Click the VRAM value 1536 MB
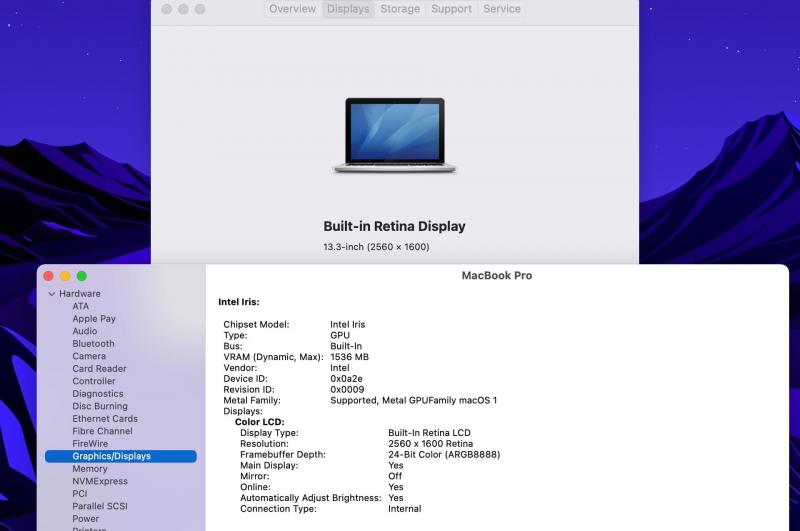 click(x=349, y=357)
